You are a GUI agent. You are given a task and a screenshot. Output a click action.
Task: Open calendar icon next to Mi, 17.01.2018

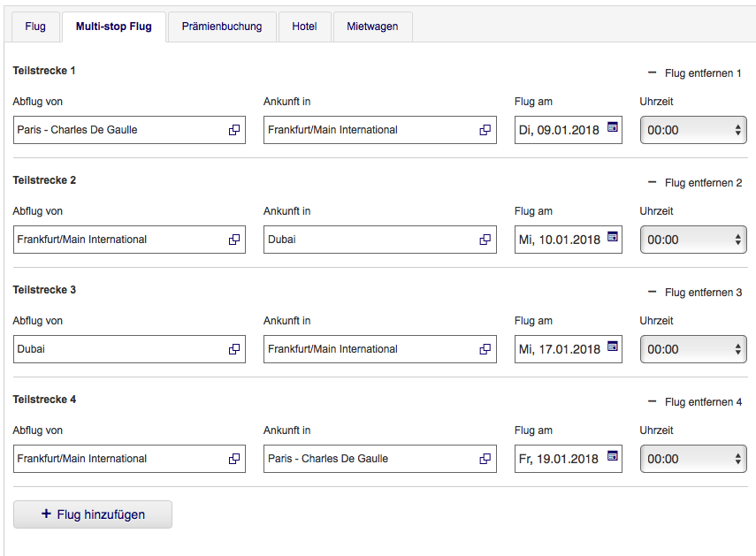(x=613, y=347)
